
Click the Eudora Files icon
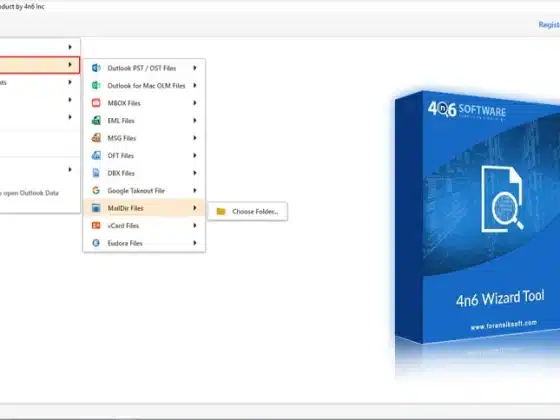click(x=96, y=243)
